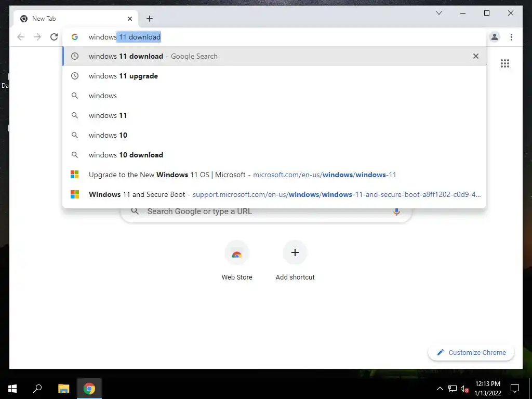
Task: Open the Google apps grid icon
Action: pos(505,63)
